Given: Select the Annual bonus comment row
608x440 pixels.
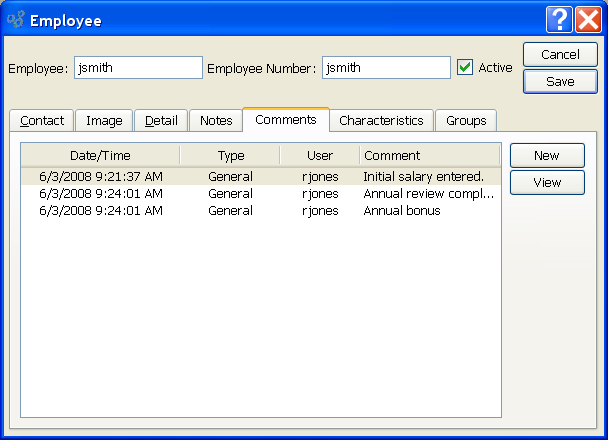Looking at the screenshot, I should click(x=260, y=211).
